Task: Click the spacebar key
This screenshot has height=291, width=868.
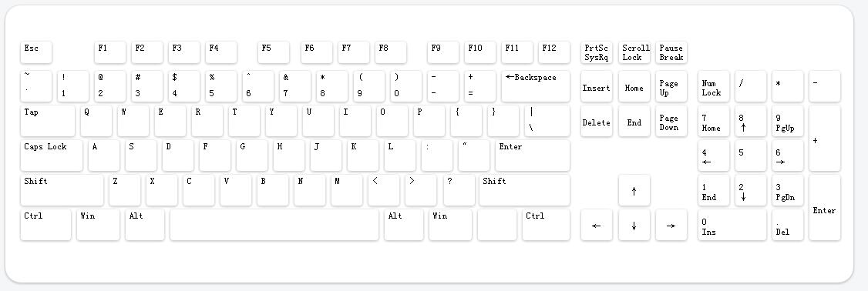Action: pos(274,225)
